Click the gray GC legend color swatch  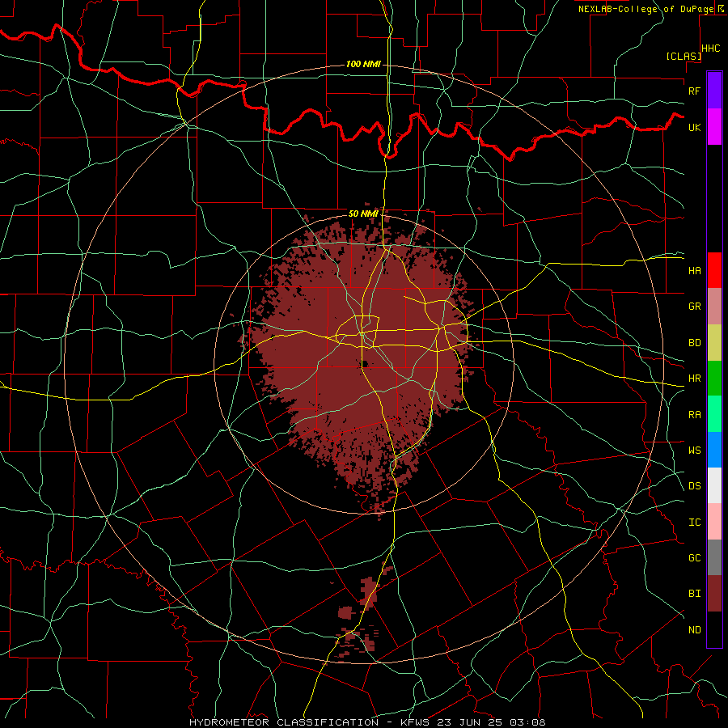[x=714, y=557]
